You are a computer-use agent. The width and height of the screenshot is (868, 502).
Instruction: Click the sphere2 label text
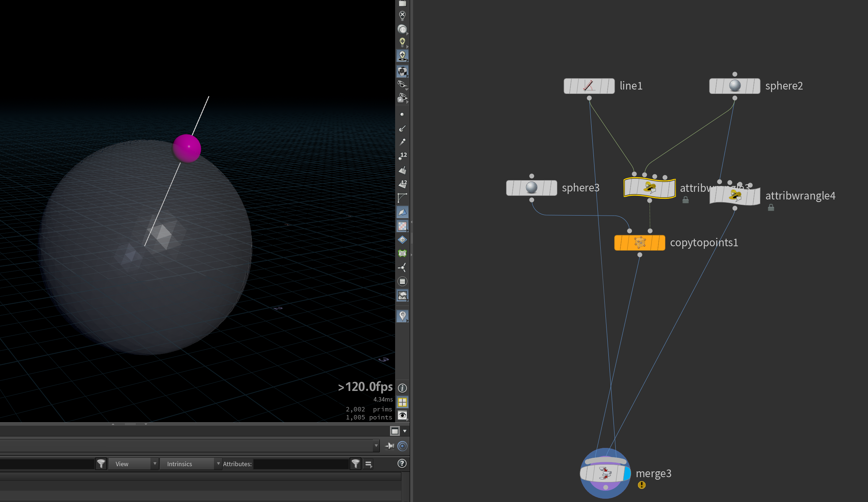(x=784, y=86)
